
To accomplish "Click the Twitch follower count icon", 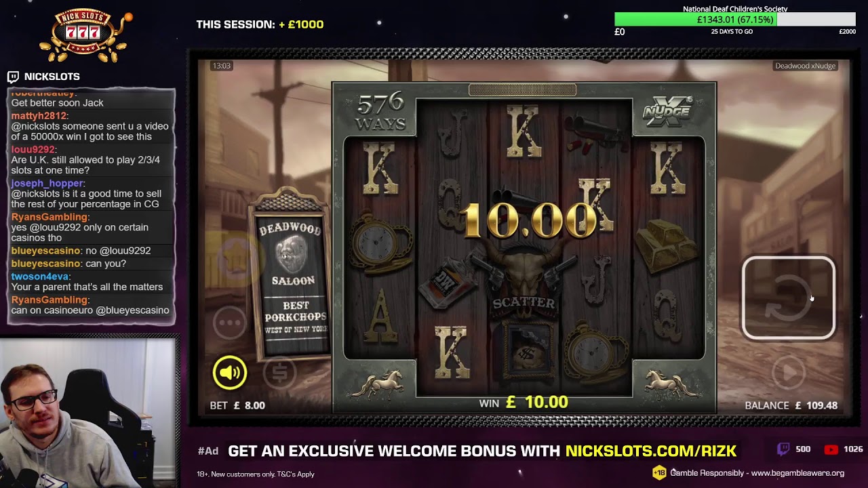I will click(783, 449).
